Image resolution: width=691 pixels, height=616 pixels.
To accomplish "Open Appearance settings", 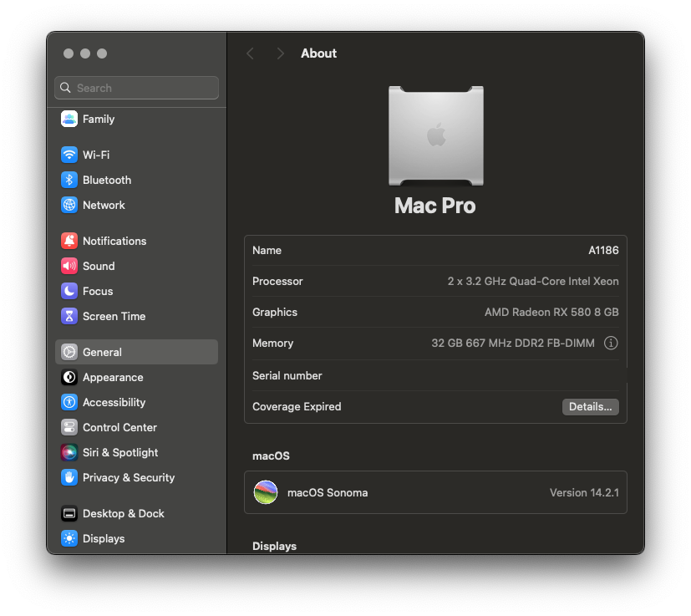I will point(137,377).
